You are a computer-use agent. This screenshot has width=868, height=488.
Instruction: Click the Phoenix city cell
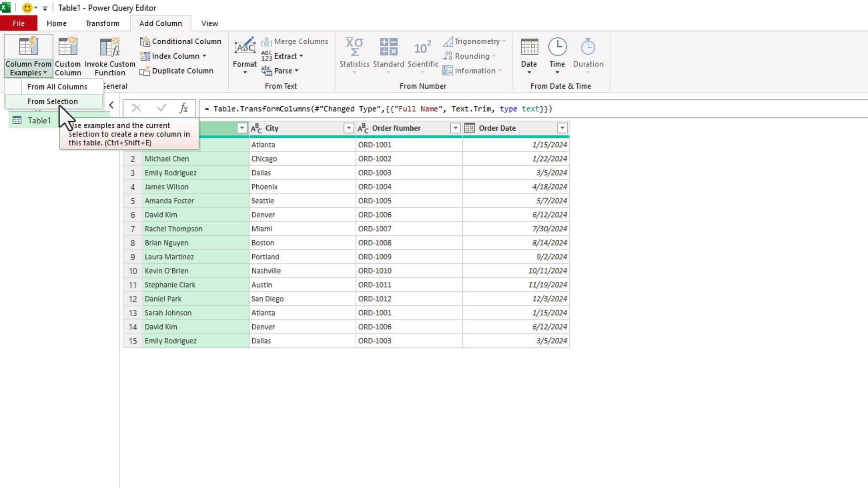(302, 187)
